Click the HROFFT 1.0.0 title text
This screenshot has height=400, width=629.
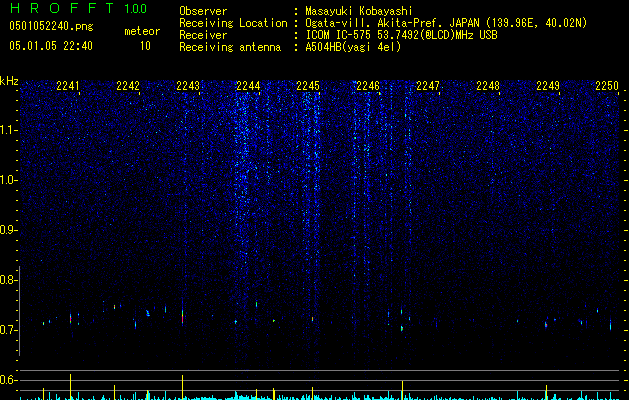point(78,8)
